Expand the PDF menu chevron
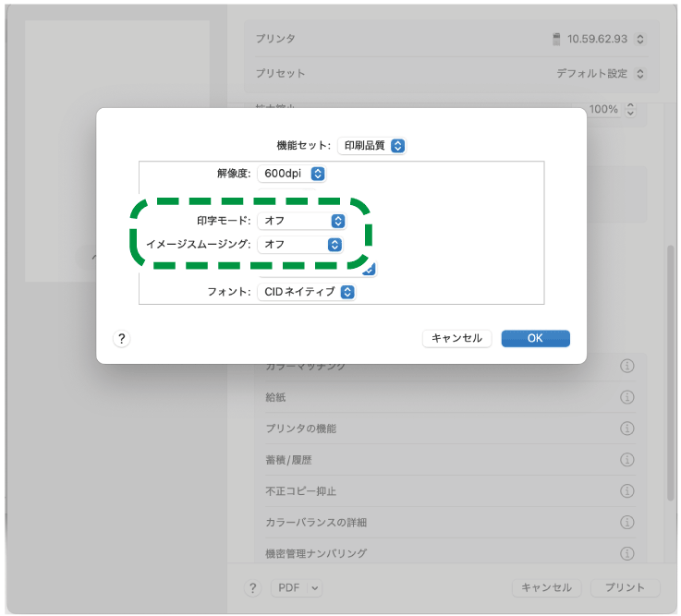This screenshot has width=681, height=616. (x=315, y=588)
